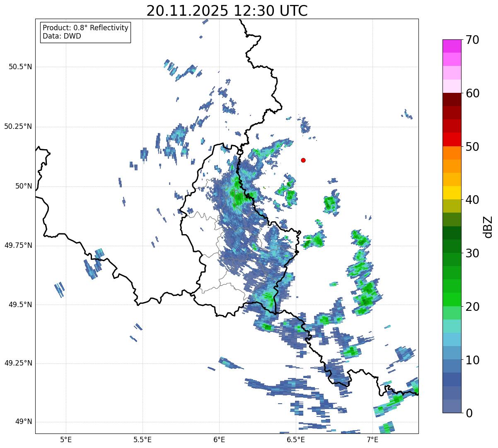Pick the dark maroon swatch just below 60
Image resolution: width=498 pixels, height=448 pixels.
[x=452, y=99]
